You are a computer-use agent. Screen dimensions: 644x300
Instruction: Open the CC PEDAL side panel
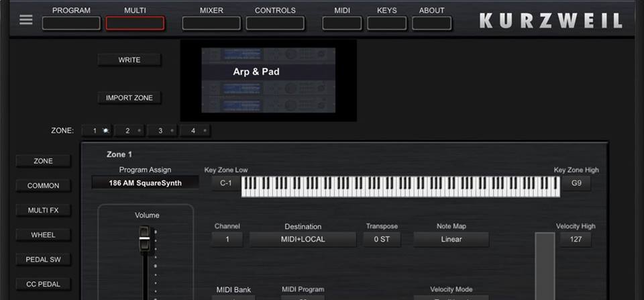[43, 284]
